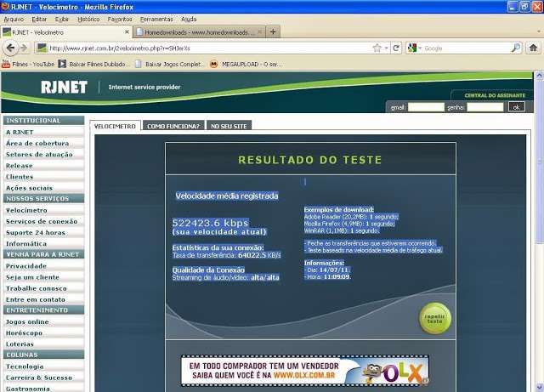544x392 pixels.
Task: Click the Google search input field
Action: tap(467, 48)
